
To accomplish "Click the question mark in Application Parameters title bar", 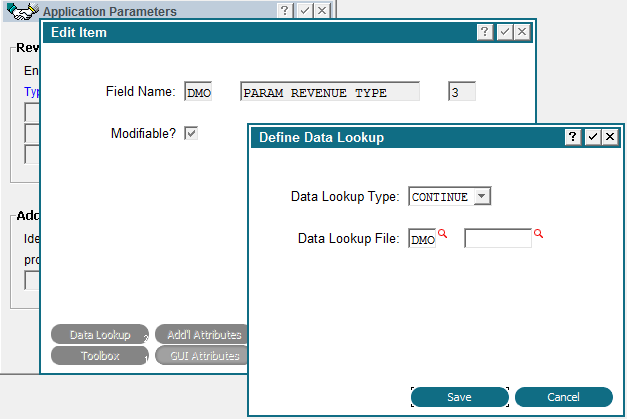I will pyautogui.click(x=284, y=10).
